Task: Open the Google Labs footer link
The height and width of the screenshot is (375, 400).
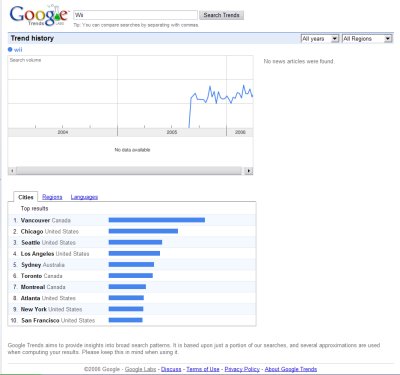Action: tap(140, 369)
